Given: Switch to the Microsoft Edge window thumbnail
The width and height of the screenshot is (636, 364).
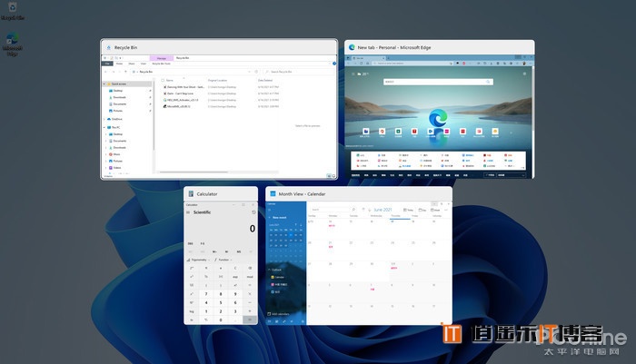Looking at the screenshot, I should click(x=439, y=110).
